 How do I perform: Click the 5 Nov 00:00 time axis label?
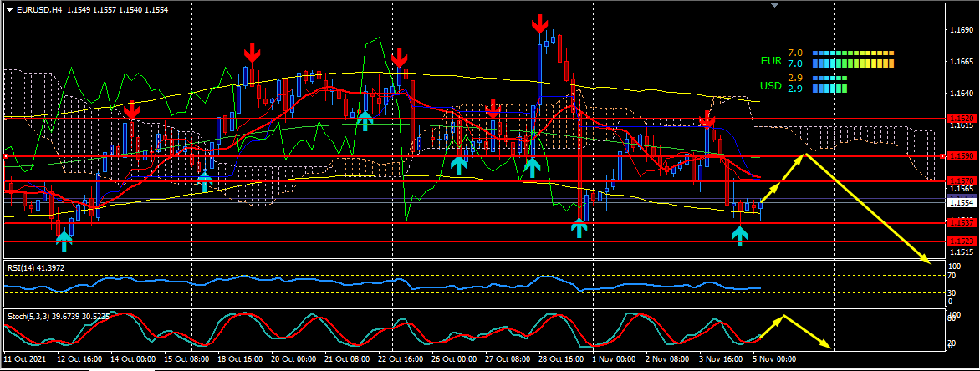click(773, 360)
